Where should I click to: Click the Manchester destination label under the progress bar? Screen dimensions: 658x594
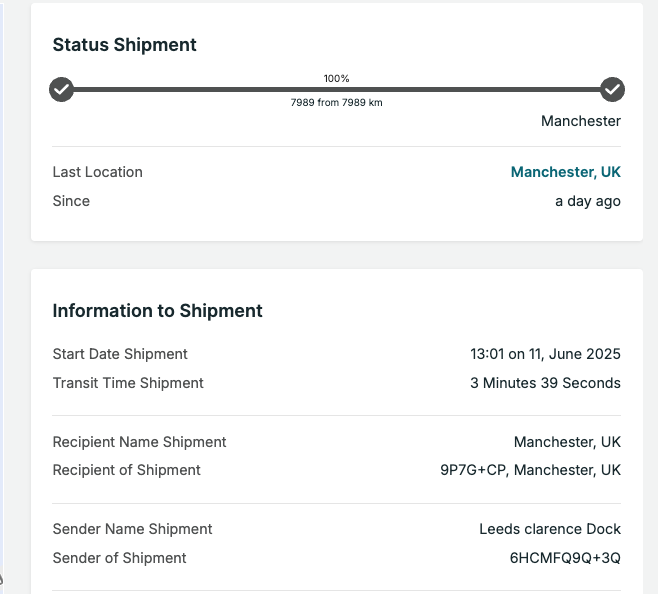[x=581, y=121]
